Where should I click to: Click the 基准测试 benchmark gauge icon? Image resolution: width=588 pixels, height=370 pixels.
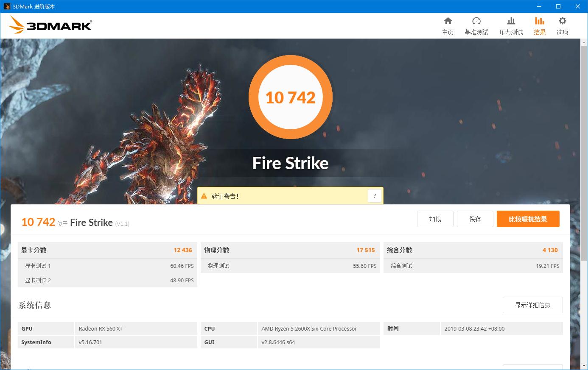476,25
